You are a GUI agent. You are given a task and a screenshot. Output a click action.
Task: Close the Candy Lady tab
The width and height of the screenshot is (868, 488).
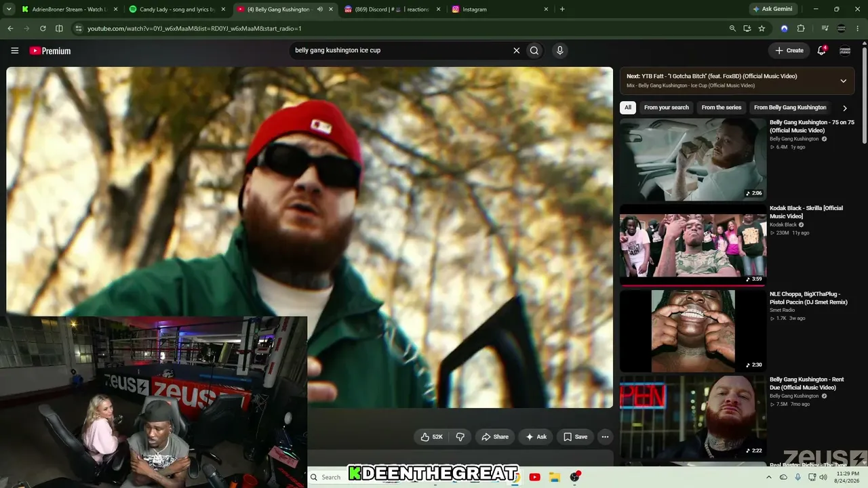pos(223,9)
